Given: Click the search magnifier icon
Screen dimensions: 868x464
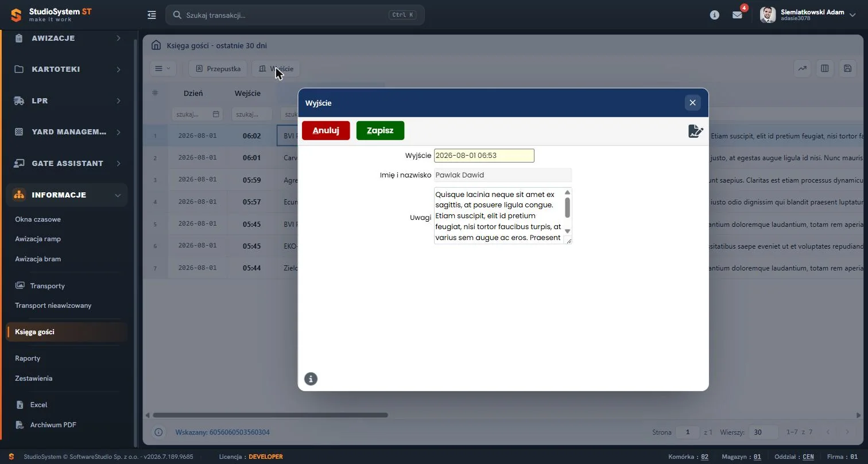Looking at the screenshot, I should [x=177, y=15].
